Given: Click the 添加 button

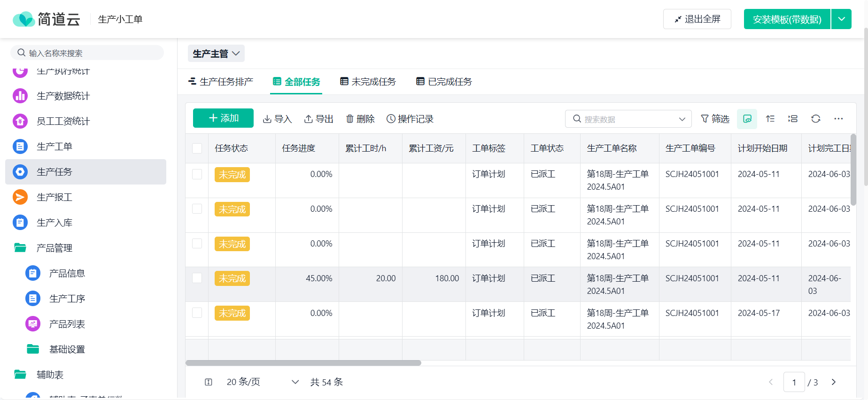Looking at the screenshot, I should (x=223, y=118).
